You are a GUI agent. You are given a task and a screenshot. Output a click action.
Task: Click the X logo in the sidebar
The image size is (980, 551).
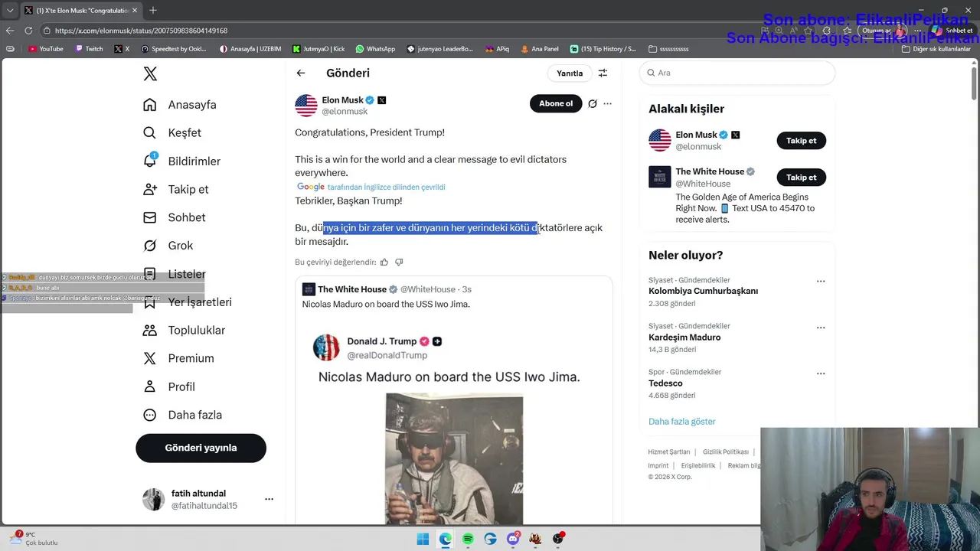tap(150, 73)
